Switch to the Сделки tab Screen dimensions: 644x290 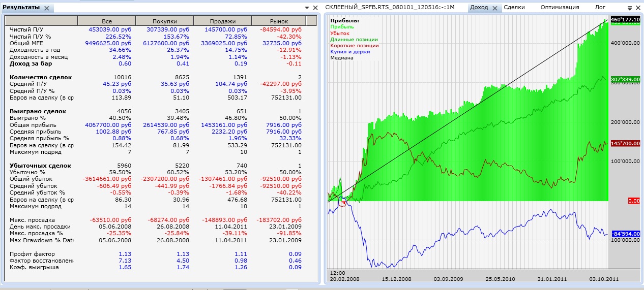(514, 7)
